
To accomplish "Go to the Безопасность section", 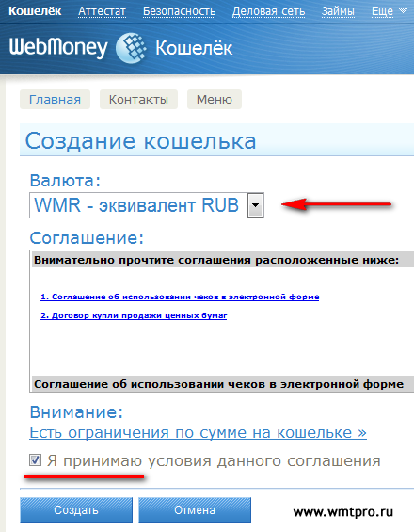I will click(180, 11).
